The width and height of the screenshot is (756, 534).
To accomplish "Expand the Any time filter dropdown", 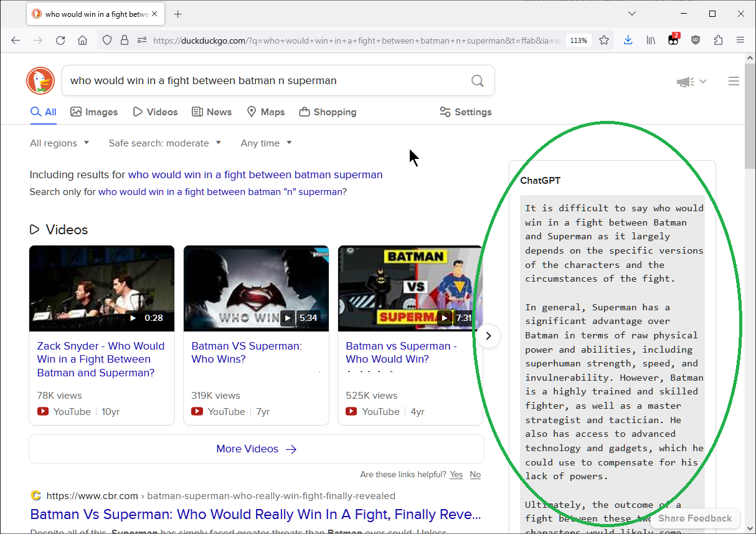I will (x=267, y=143).
